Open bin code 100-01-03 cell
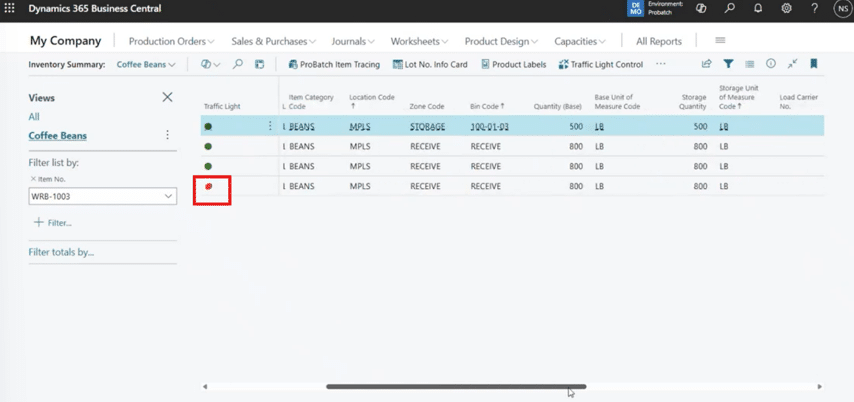854x402 pixels. tap(490, 126)
